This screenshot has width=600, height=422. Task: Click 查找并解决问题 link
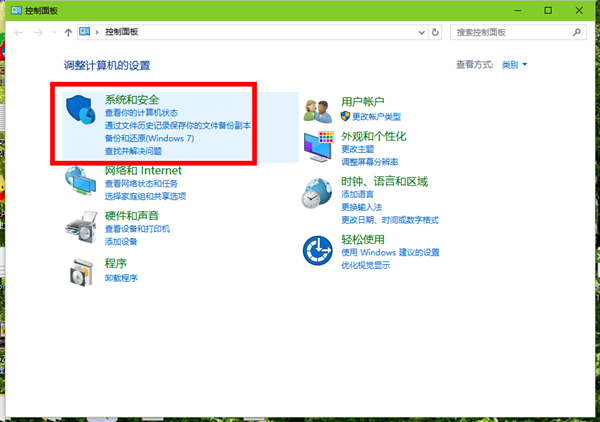click(x=133, y=151)
